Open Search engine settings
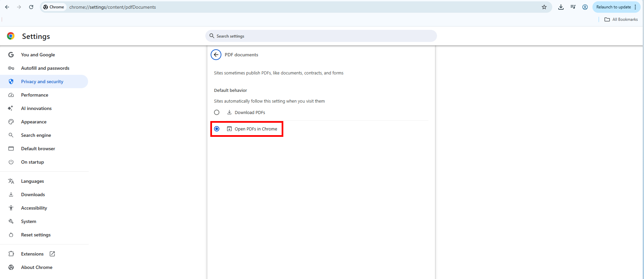This screenshot has height=279, width=644. point(44,135)
